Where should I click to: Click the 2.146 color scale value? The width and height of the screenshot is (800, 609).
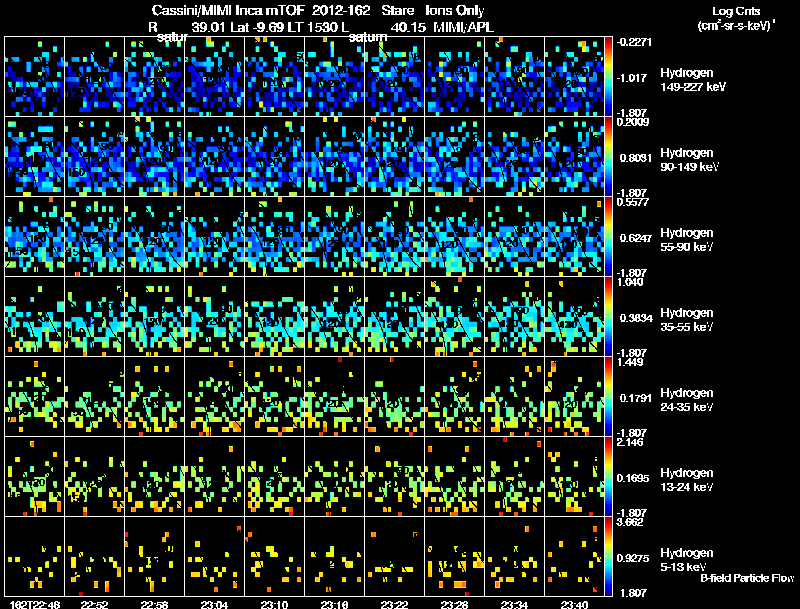630,442
